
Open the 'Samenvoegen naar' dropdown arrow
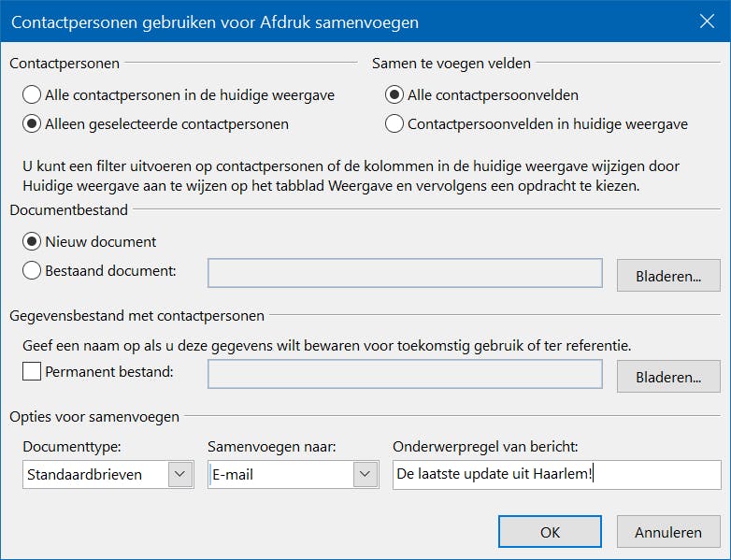[x=365, y=474]
